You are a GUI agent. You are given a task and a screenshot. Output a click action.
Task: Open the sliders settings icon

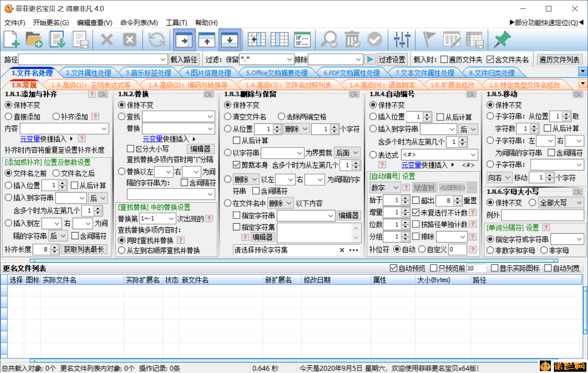[x=402, y=40]
